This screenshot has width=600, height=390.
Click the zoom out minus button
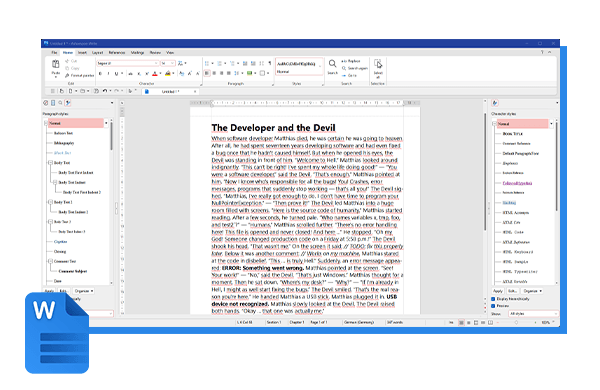498,323
